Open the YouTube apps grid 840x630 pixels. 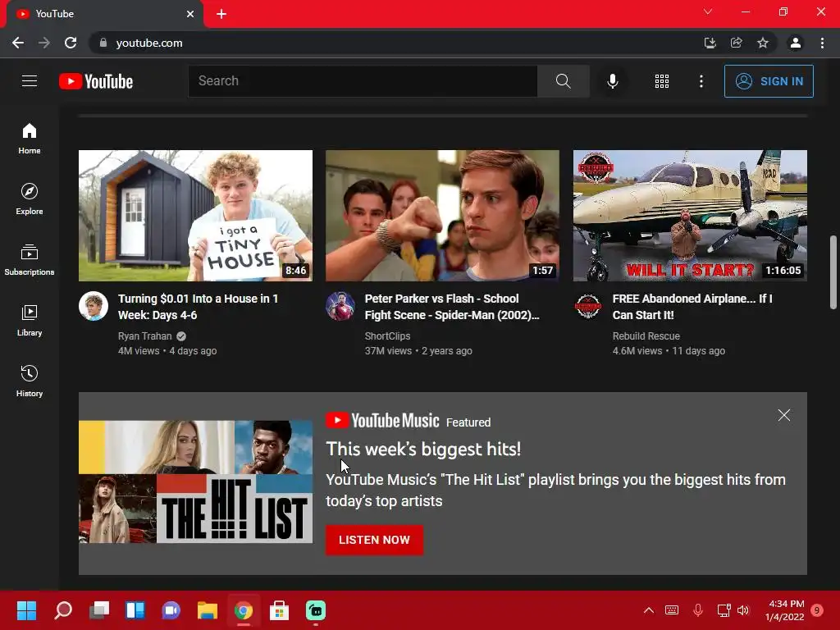pyautogui.click(x=662, y=81)
